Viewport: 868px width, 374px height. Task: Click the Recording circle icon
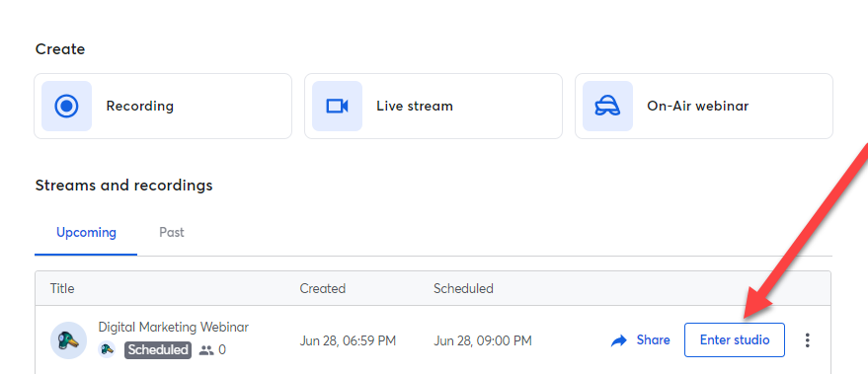tap(66, 106)
